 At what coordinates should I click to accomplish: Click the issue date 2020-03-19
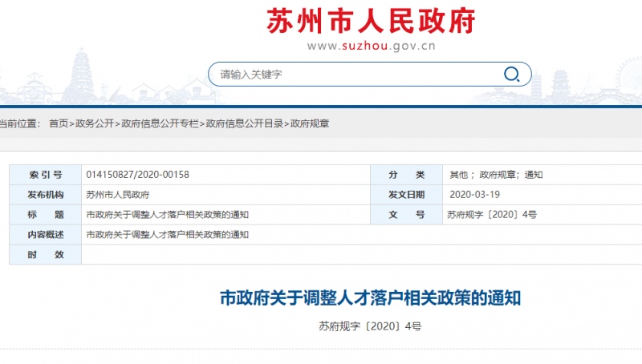point(476,195)
